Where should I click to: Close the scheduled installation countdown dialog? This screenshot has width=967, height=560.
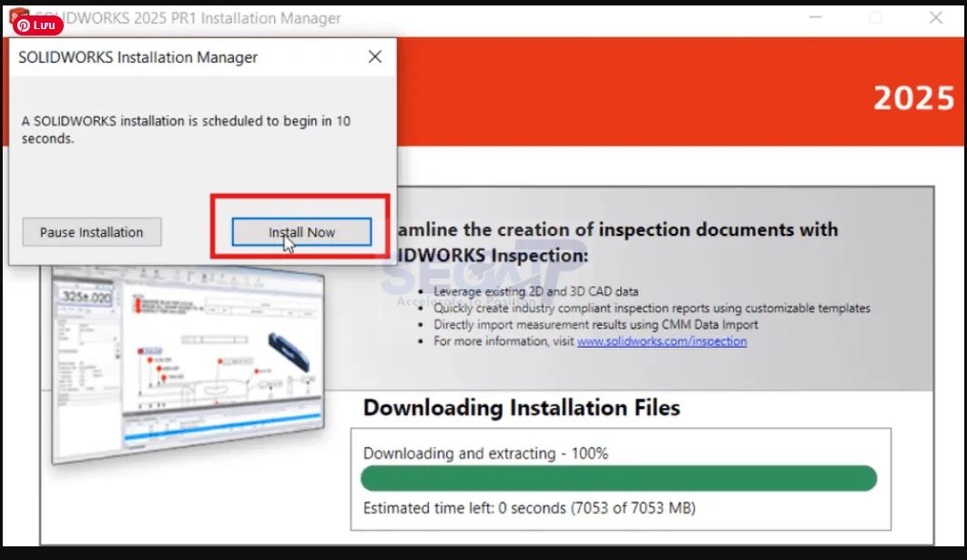click(374, 56)
